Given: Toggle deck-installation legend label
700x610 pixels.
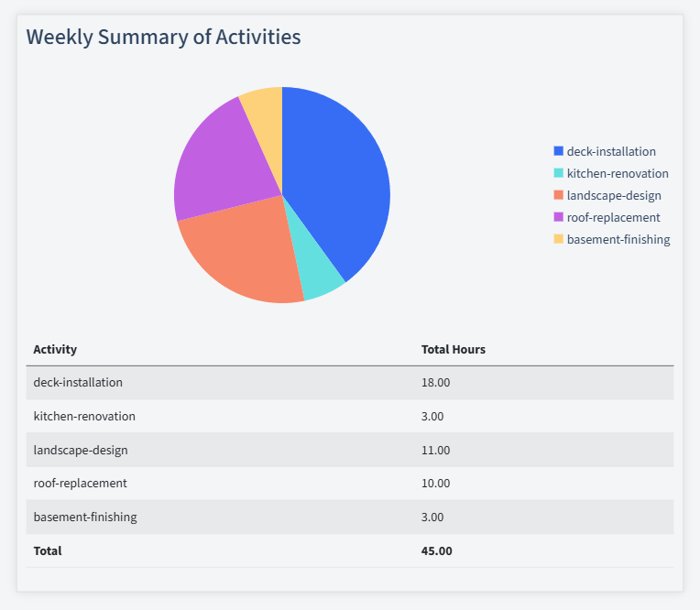Looking at the screenshot, I should [611, 151].
